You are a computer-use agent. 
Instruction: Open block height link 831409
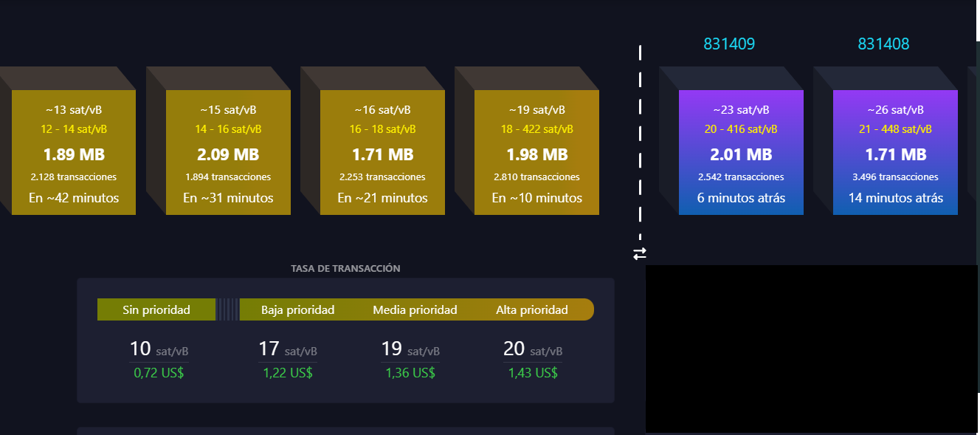tap(729, 44)
